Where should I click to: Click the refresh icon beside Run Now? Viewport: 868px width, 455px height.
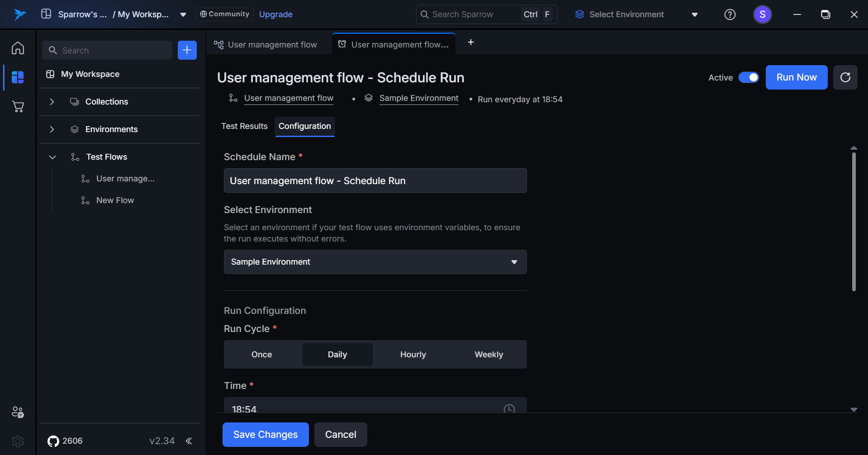point(845,77)
